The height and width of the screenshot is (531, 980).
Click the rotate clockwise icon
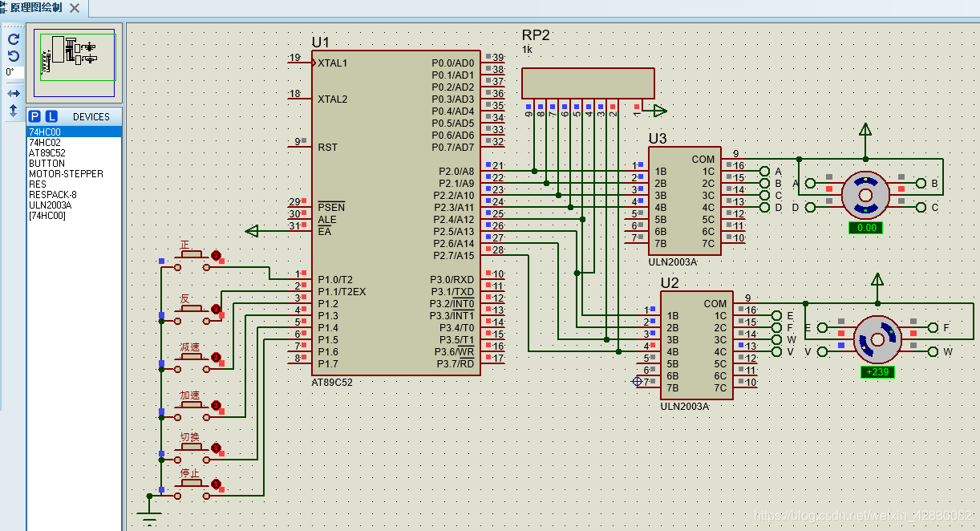click(x=13, y=39)
